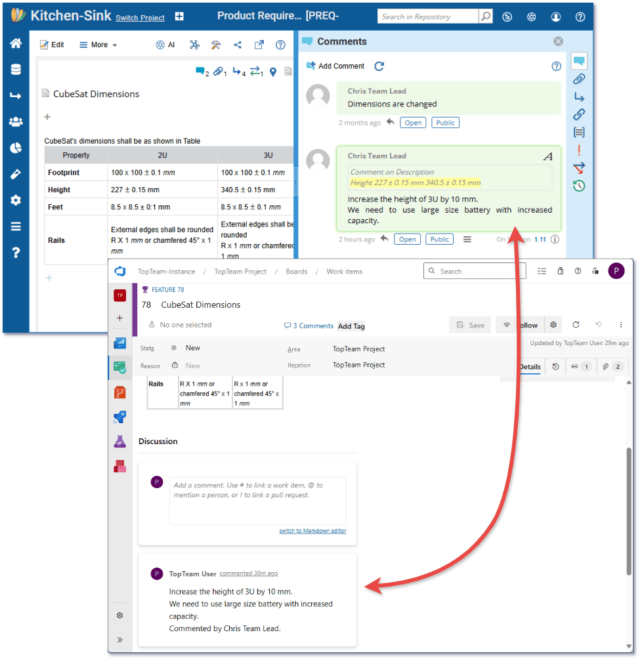644x664 pixels.
Task: Click switch to Markdown editor link
Action: (312, 531)
